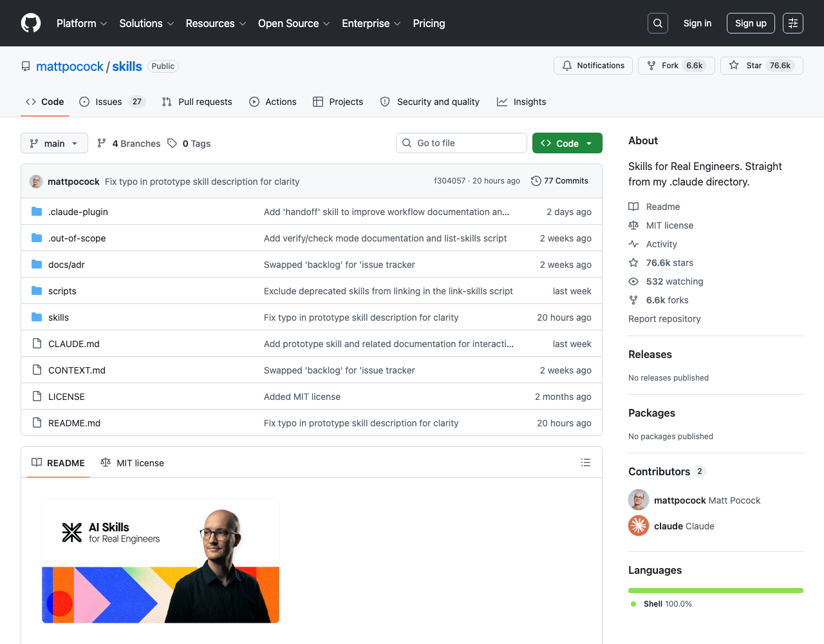Open the GitHub home logo

coord(31,23)
